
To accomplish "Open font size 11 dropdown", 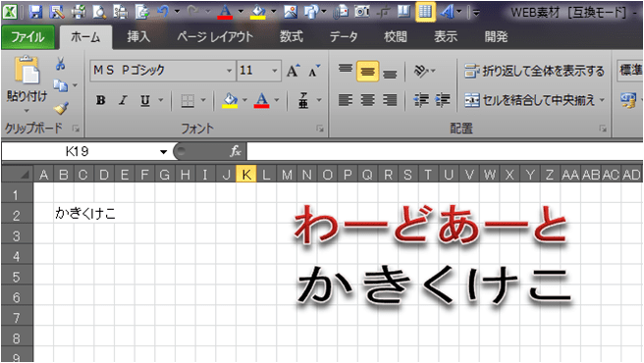I will pos(274,71).
